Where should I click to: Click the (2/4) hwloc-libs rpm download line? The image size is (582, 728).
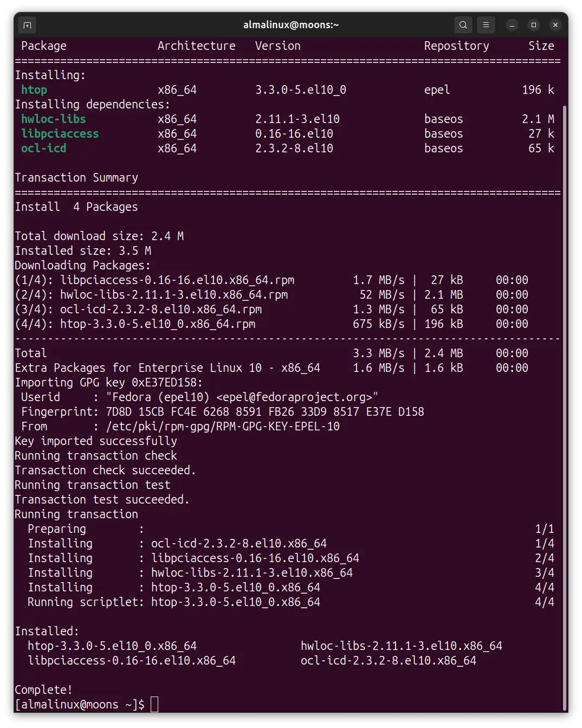coord(271,295)
